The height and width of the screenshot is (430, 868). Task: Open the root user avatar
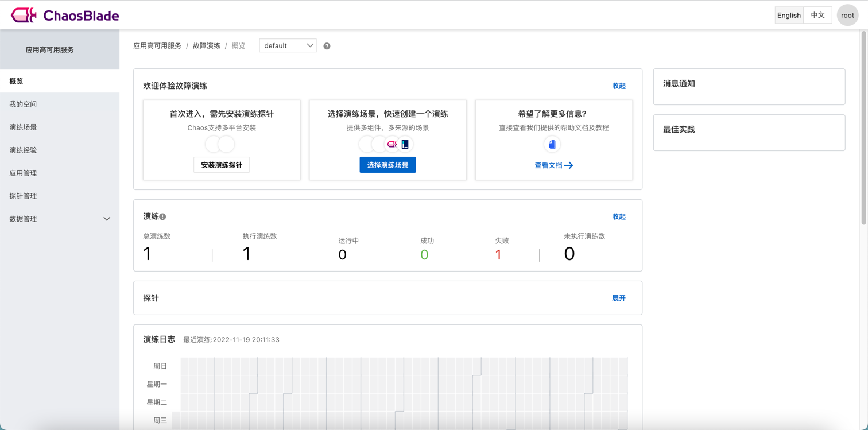(x=847, y=16)
